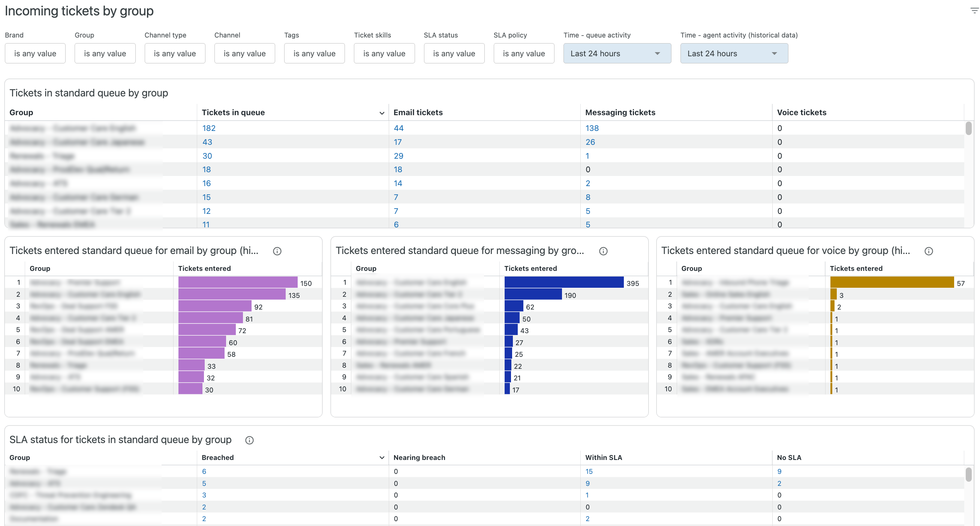Click the Within SLA column header
Viewport: 980px width, 526px height.
tap(603, 457)
